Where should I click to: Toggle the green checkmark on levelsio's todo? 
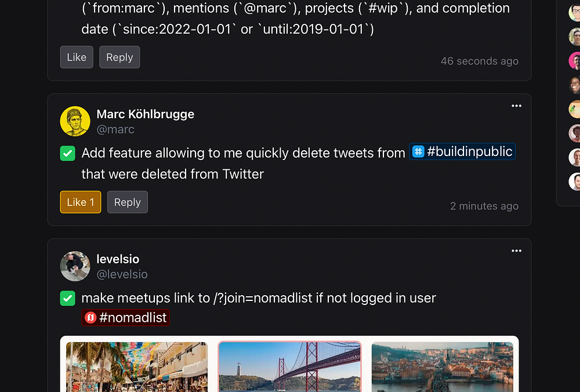pyautogui.click(x=68, y=299)
